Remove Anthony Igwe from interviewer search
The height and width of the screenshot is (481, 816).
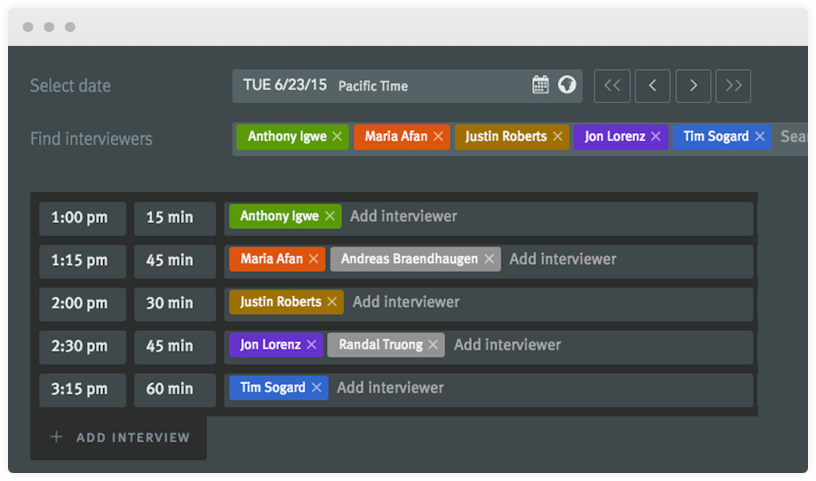point(337,137)
